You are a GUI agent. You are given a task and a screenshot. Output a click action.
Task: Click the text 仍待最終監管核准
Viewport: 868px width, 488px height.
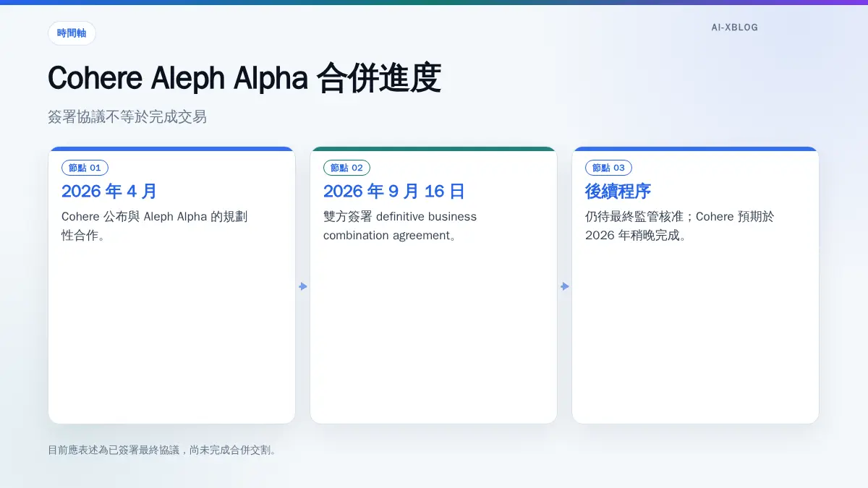point(634,216)
